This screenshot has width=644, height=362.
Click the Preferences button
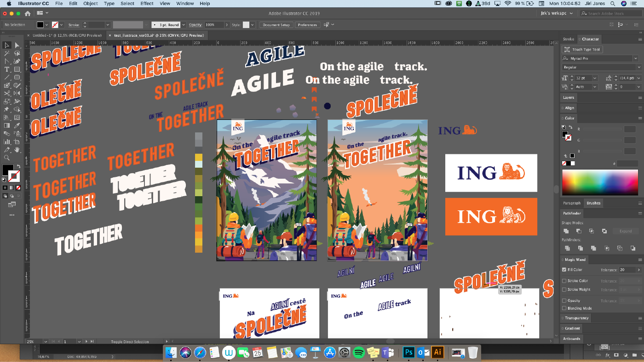pos(307,25)
